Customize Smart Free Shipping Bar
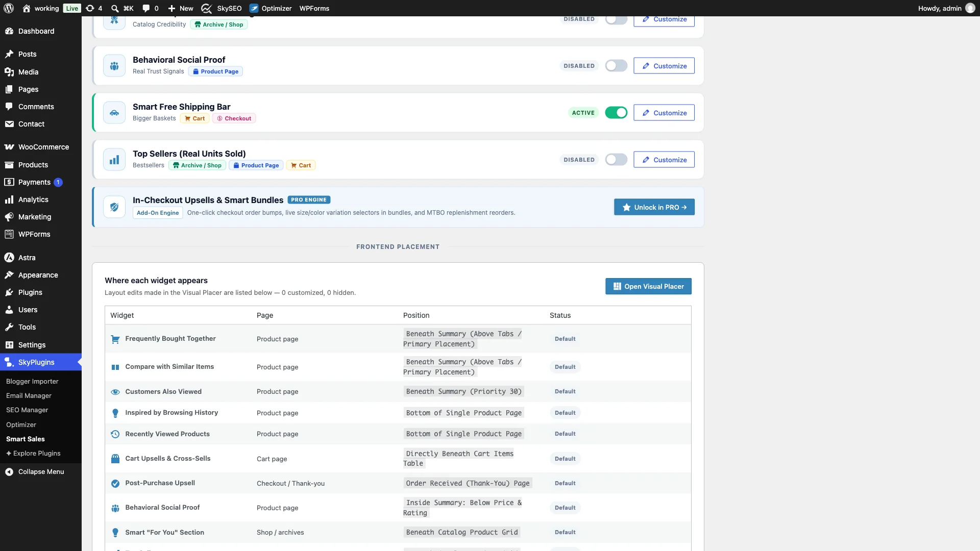The height and width of the screenshot is (551, 980). coord(664,113)
